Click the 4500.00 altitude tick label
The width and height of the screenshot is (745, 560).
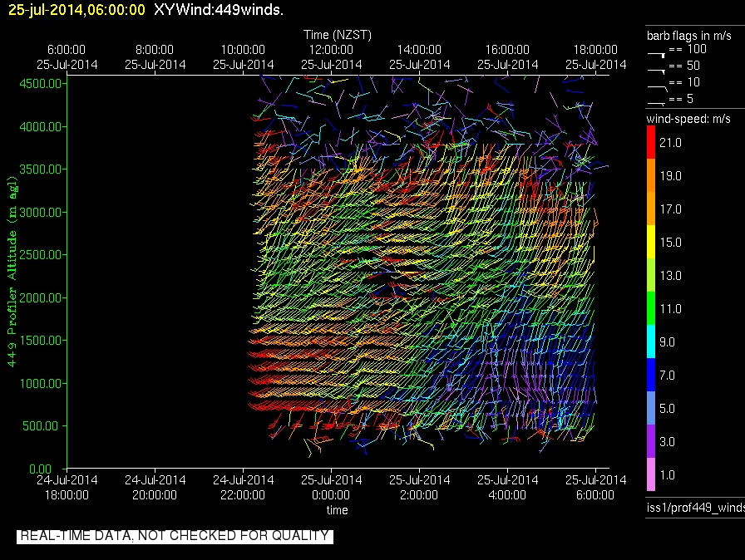(x=41, y=84)
